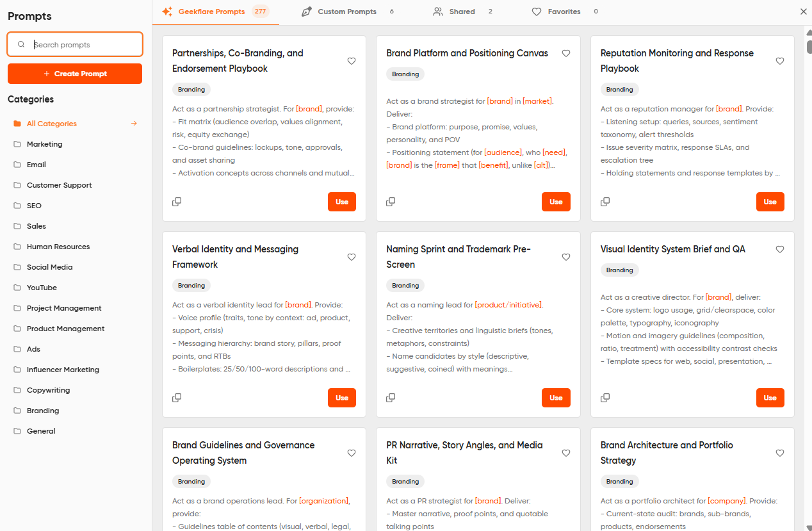Use the Naming Sprint and Trademark prompt
This screenshot has height=531, width=812.
coord(556,398)
